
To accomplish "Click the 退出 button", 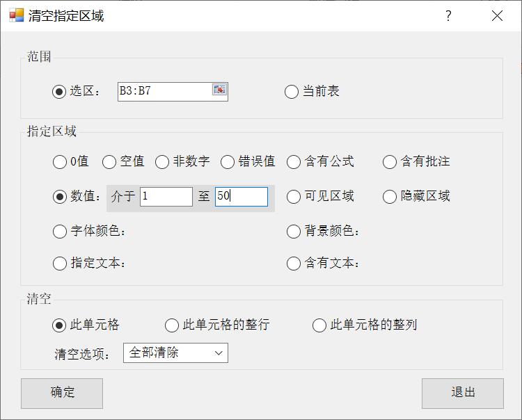I will pos(463,394).
